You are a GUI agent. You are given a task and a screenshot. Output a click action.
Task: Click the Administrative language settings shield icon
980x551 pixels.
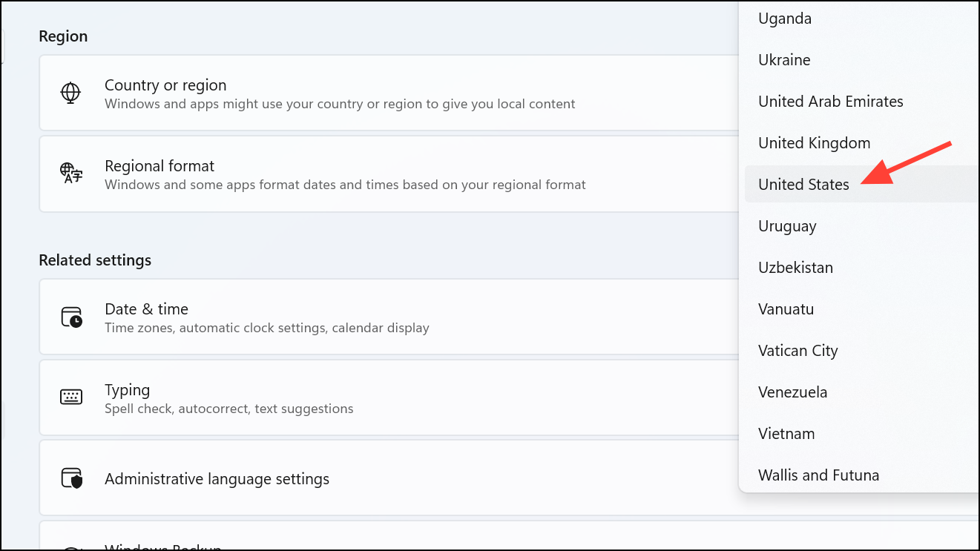tap(71, 478)
